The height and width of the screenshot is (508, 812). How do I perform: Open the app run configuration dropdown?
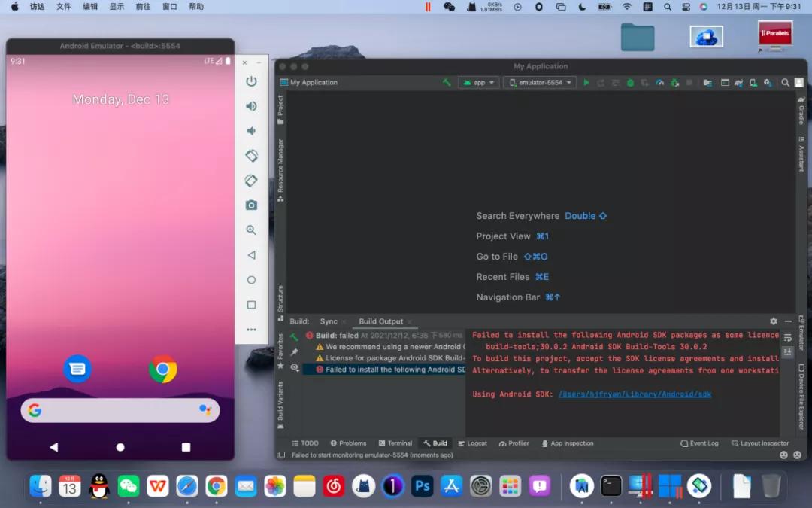click(x=479, y=83)
